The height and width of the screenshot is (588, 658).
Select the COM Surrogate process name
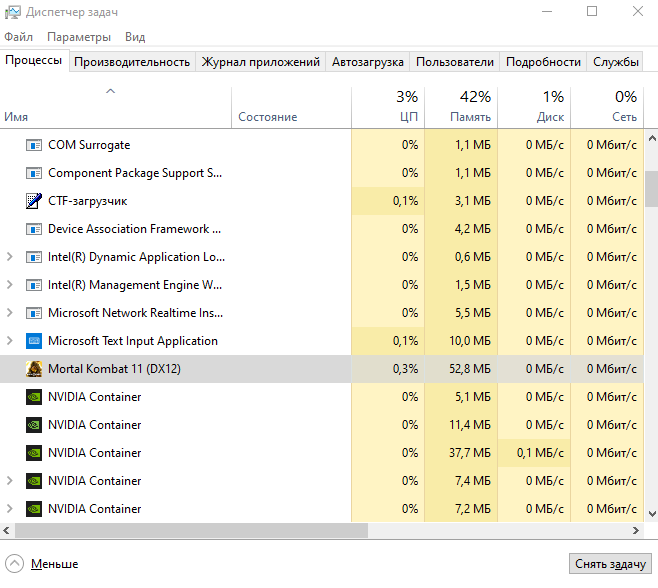(x=89, y=145)
